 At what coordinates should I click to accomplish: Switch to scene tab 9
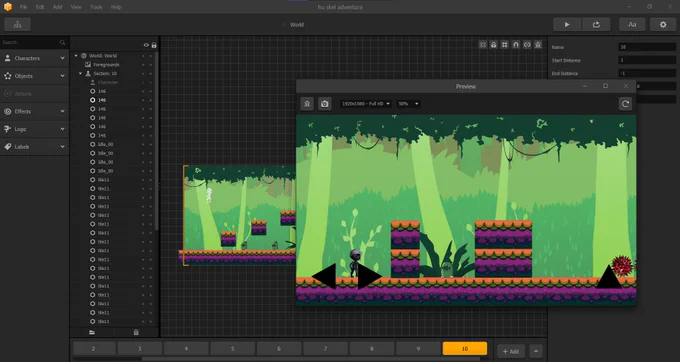[x=418, y=349]
